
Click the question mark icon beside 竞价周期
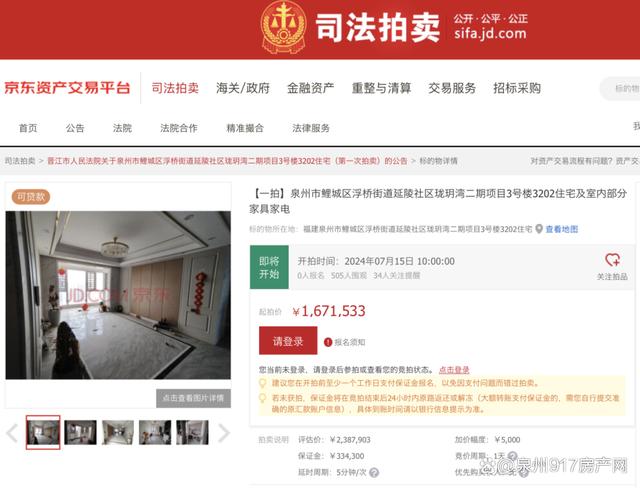[x=512, y=456]
